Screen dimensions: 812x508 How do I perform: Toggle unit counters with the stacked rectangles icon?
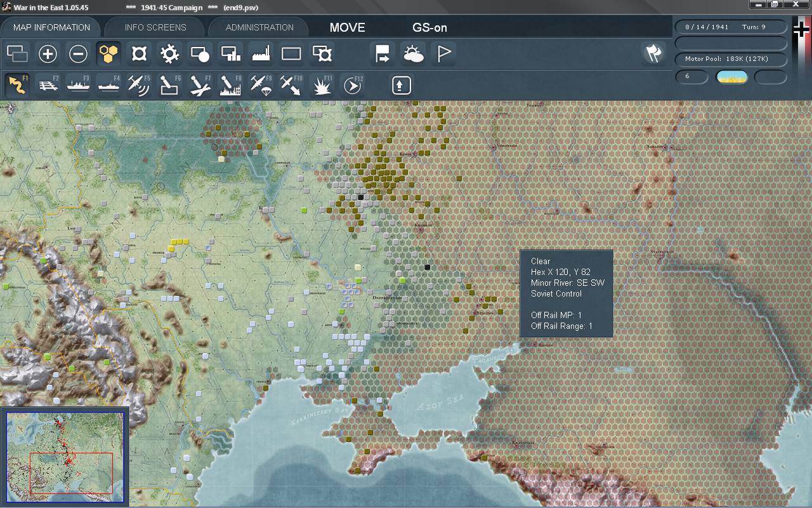(x=17, y=54)
